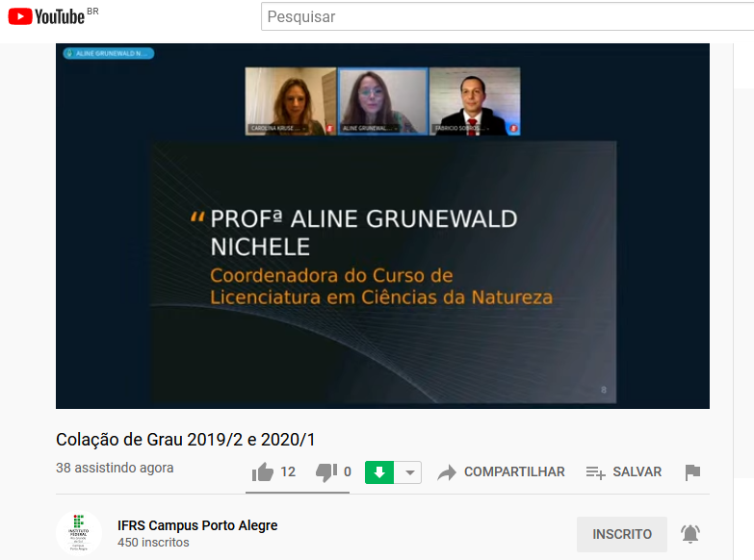Open the IFRS Campus Porto Alegre channel name
The width and height of the screenshot is (754, 560).
tap(197, 525)
